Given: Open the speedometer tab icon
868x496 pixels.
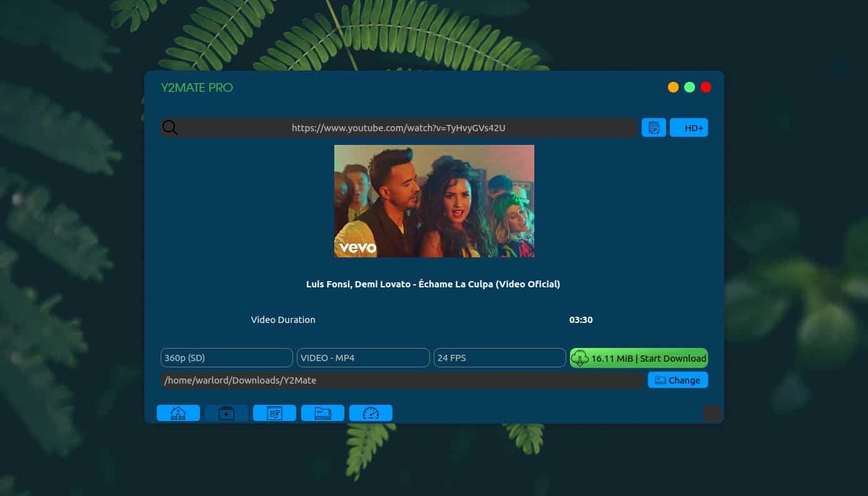Looking at the screenshot, I should [x=371, y=413].
